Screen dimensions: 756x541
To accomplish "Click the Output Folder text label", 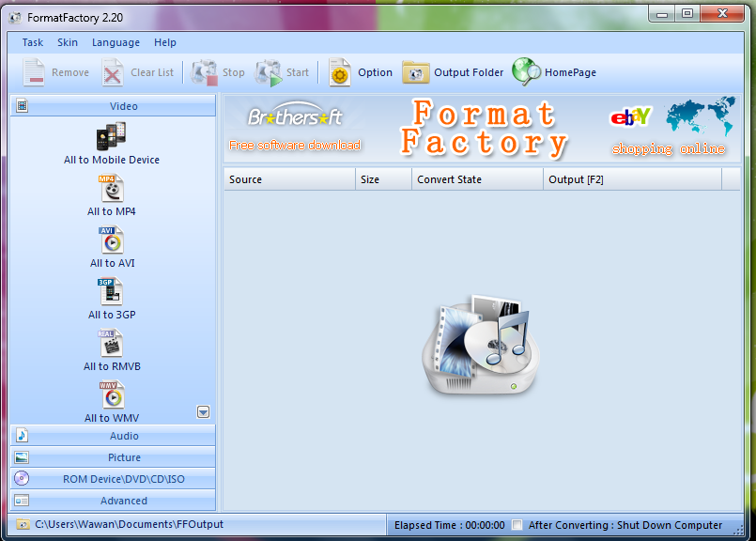I will click(469, 72).
